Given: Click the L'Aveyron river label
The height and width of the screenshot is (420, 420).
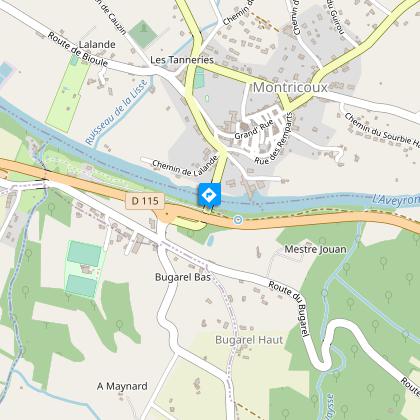Looking at the screenshot, I should click(x=395, y=200).
